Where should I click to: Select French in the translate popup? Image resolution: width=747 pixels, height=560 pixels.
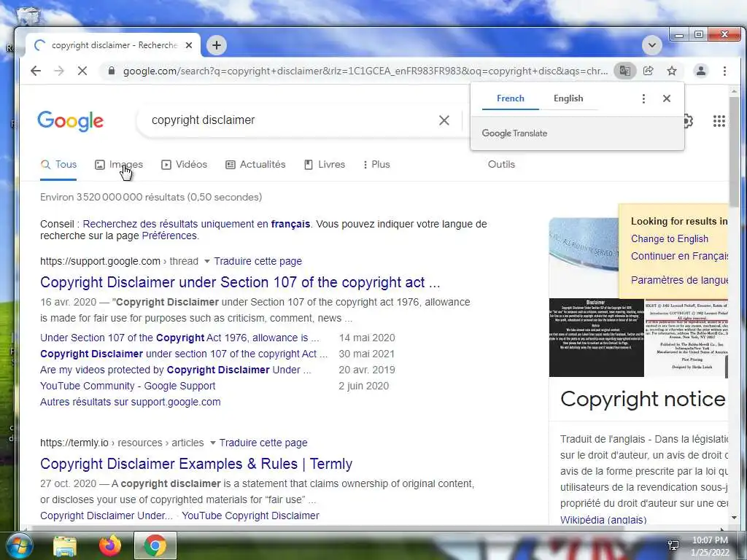click(x=510, y=98)
